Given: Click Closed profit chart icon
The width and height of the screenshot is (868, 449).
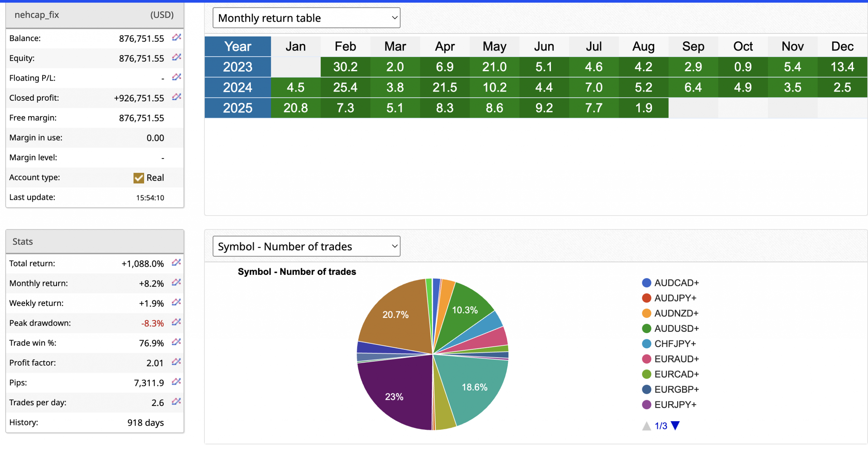Looking at the screenshot, I should (176, 97).
